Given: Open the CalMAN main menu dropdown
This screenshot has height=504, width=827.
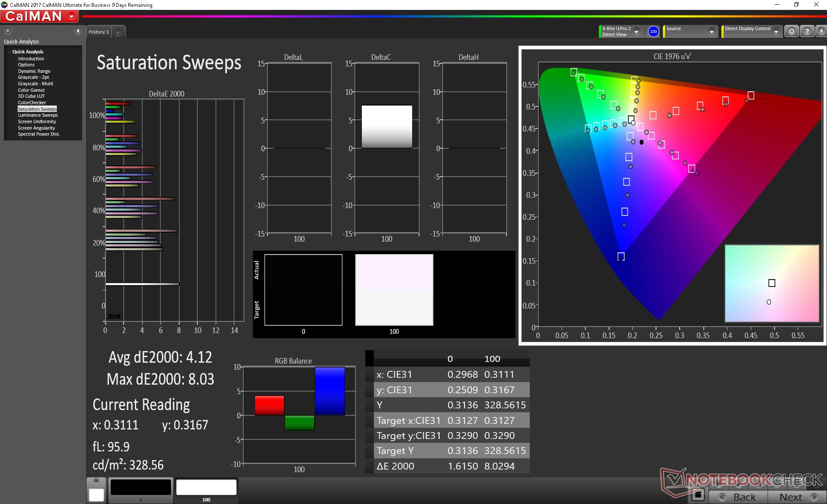Looking at the screenshot, I should click(72, 17).
